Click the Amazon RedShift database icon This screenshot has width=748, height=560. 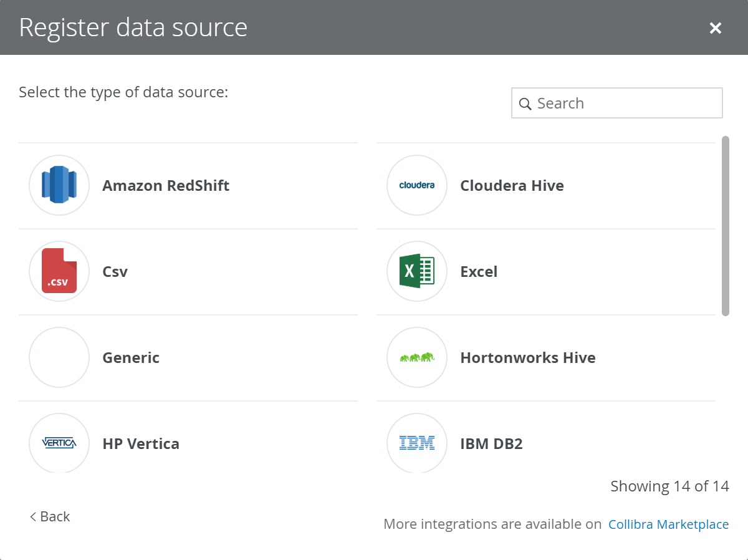pyautogui.click(x=59, y=185)
